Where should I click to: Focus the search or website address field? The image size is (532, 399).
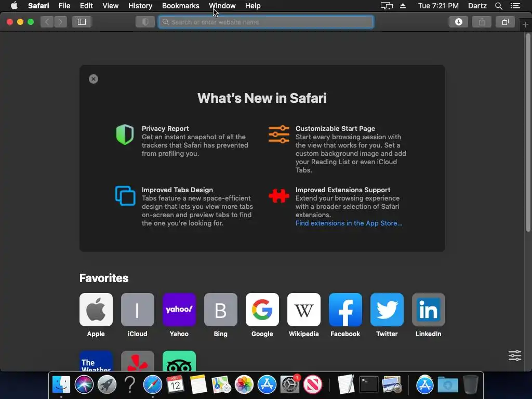click(266, 22)
